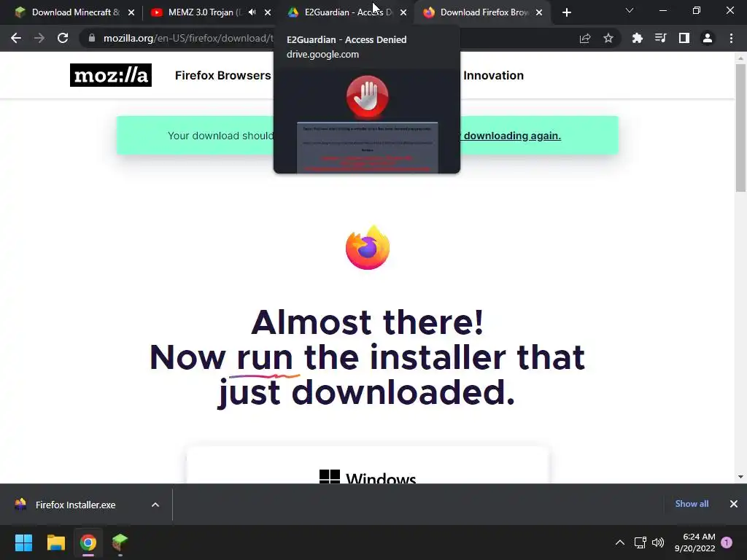The image size is (747, 560).
Task: Open the notification badge in the tray
Action: [x=727, y=542]
